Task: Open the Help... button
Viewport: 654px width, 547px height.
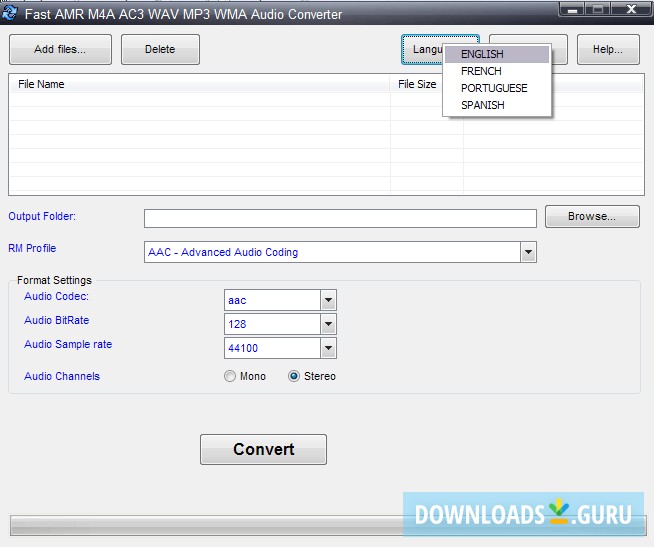Action: [x=608, y=49]
